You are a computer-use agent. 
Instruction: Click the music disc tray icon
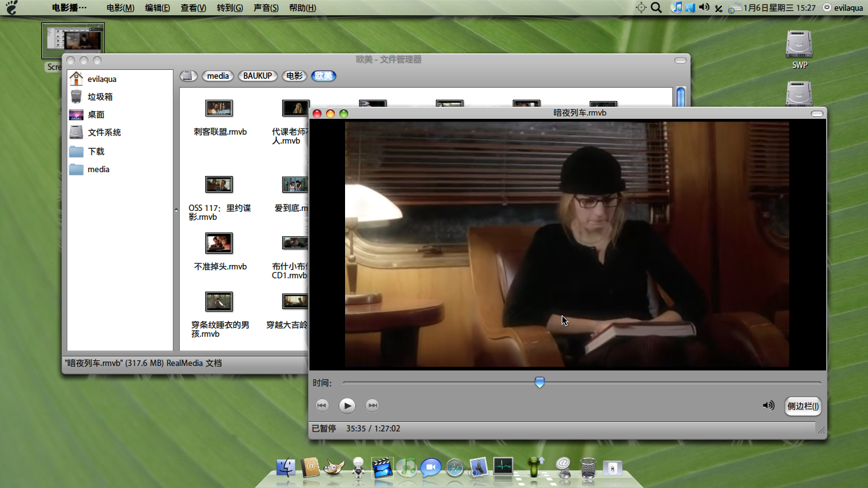[677, 8]
